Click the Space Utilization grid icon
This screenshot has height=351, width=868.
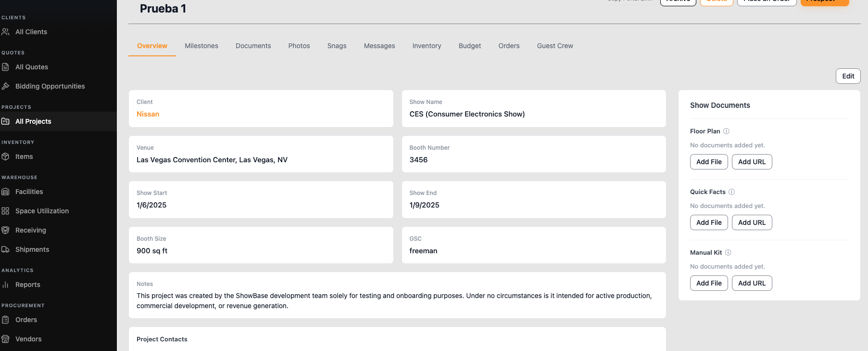point(5,211)
